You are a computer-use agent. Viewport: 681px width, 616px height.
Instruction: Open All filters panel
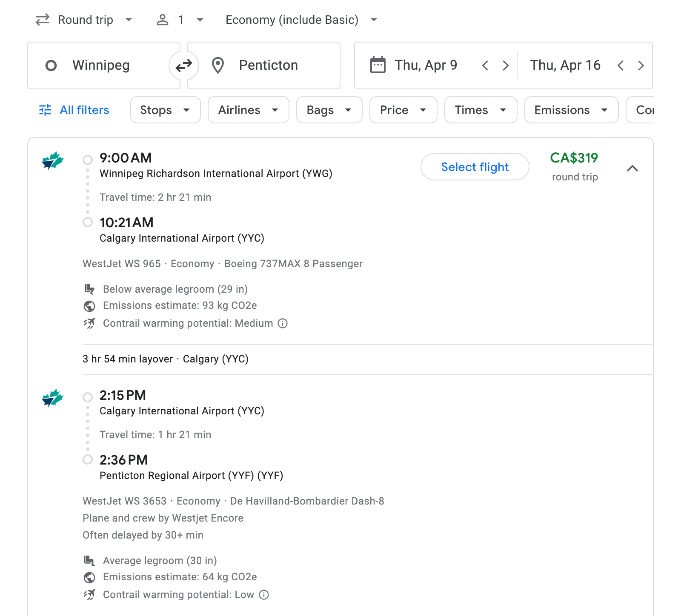pyautogui.click(x=74, y=110)
